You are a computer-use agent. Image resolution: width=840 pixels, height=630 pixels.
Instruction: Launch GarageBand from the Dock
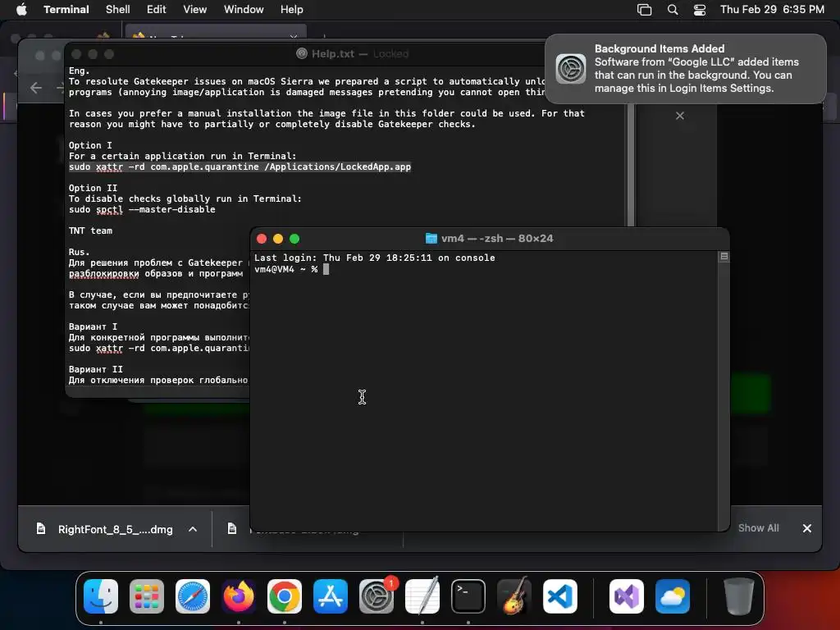pos(514,596)
